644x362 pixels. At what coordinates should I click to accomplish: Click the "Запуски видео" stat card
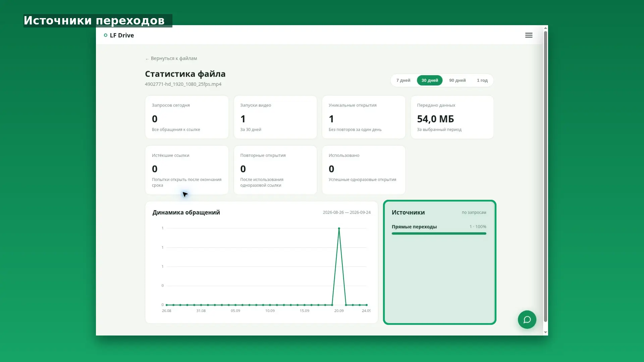point(275,117)
